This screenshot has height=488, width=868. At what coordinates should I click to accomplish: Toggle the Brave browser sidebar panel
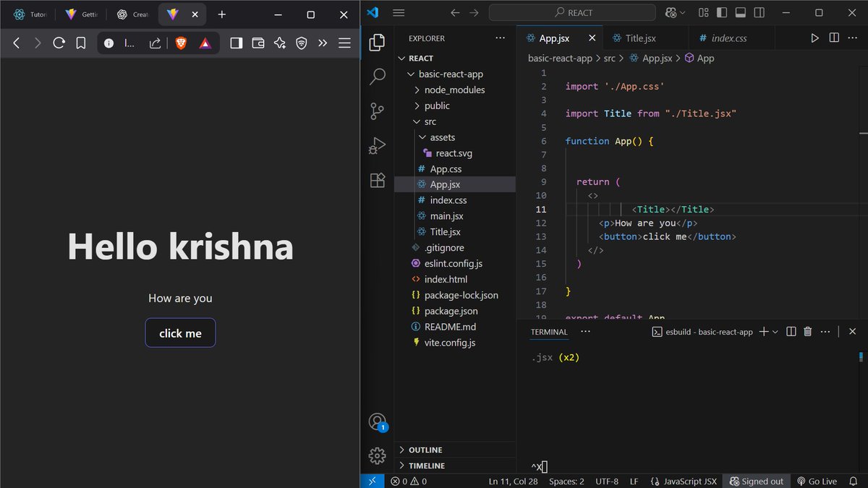click(236, 43)
